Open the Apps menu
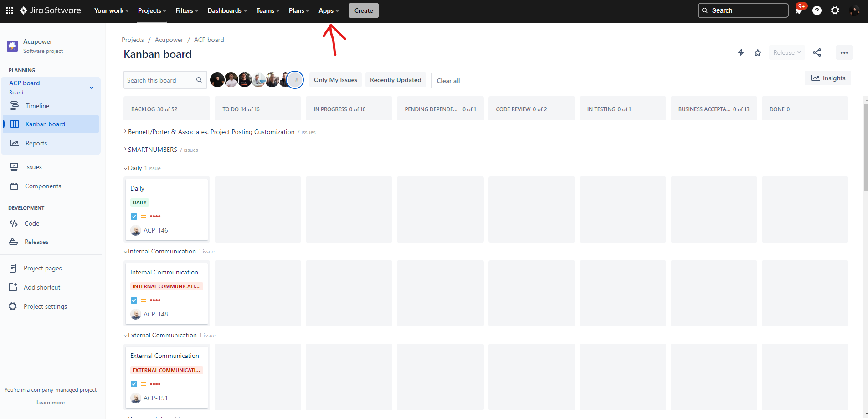Screen dimensions: 868x419 pyautogui.click(x=329, y=10)
